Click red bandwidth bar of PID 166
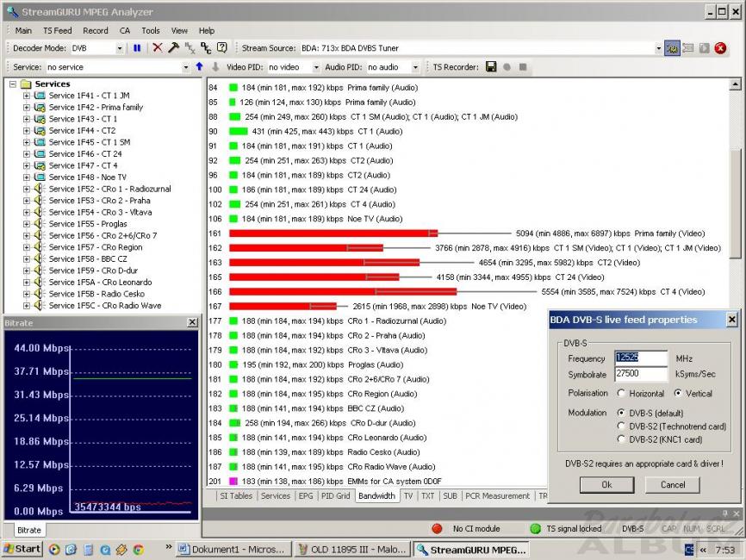This screenshot has height=560, width=746. coord(343,292)
